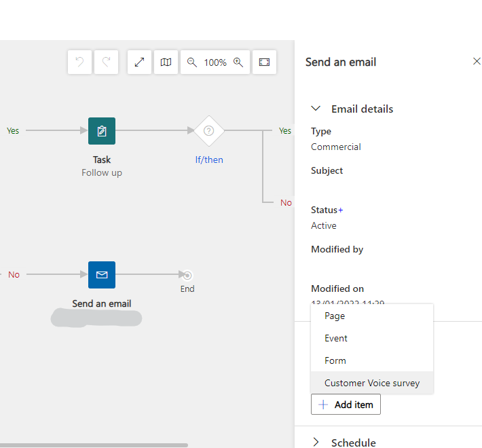Click the fit-to-screen icon
The width and height of the screenshot is (482, 448).
[264, 62]
